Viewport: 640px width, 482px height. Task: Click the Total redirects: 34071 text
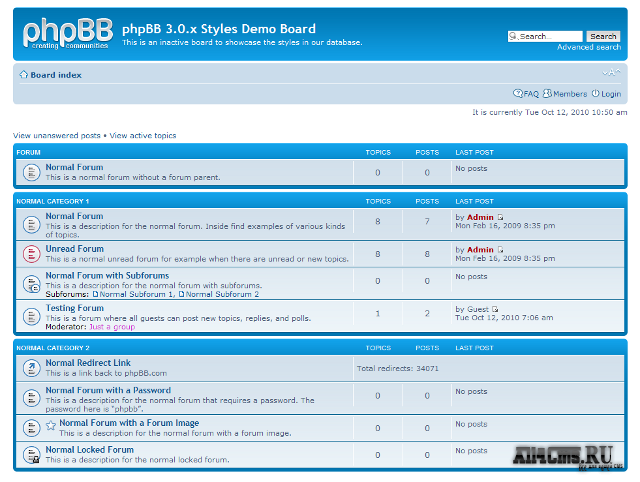click(x=398, y=368)
